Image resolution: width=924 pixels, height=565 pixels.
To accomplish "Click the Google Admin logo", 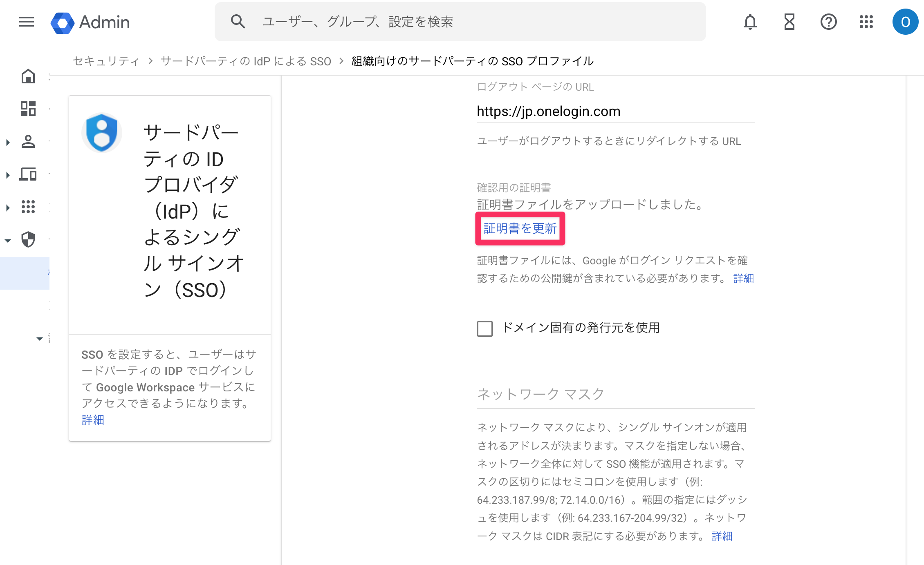I will coord(90,22).
